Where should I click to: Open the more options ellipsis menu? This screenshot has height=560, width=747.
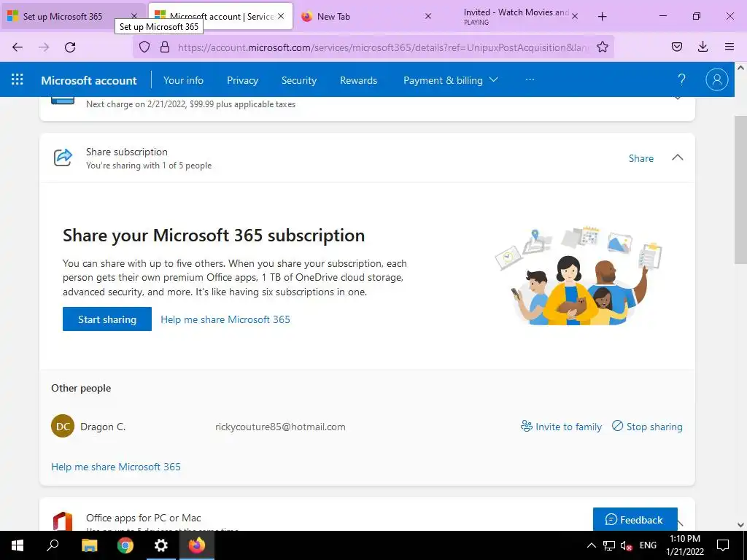(x=530, y=79)
